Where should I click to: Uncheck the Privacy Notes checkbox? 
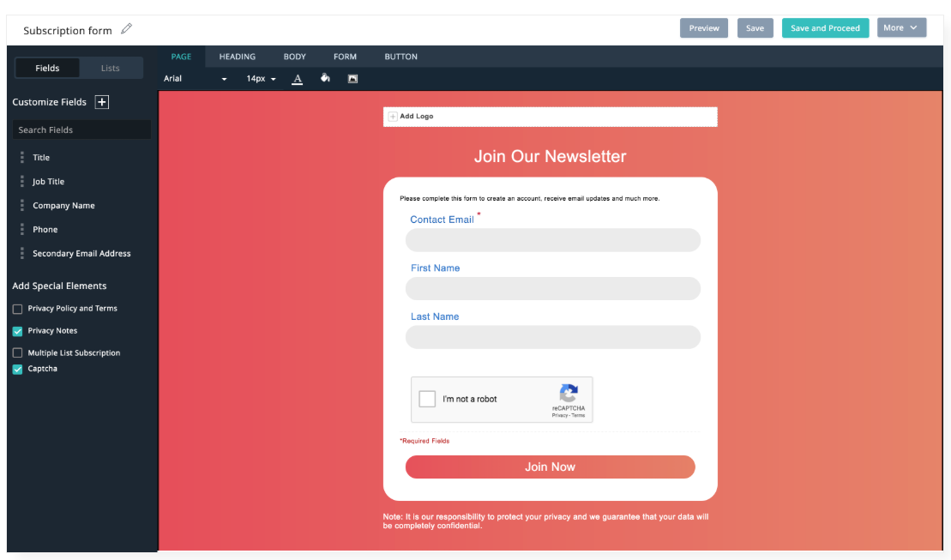18,331
